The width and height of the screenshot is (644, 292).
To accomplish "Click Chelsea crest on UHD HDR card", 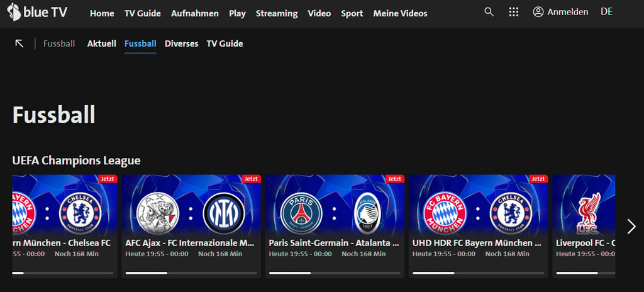I will point(511,213).
